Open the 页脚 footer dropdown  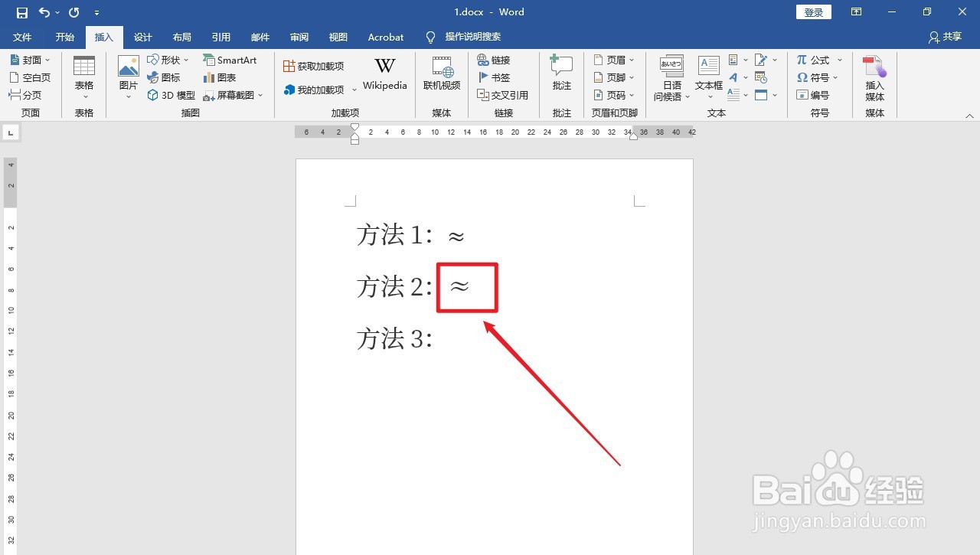tap(614, 77)
